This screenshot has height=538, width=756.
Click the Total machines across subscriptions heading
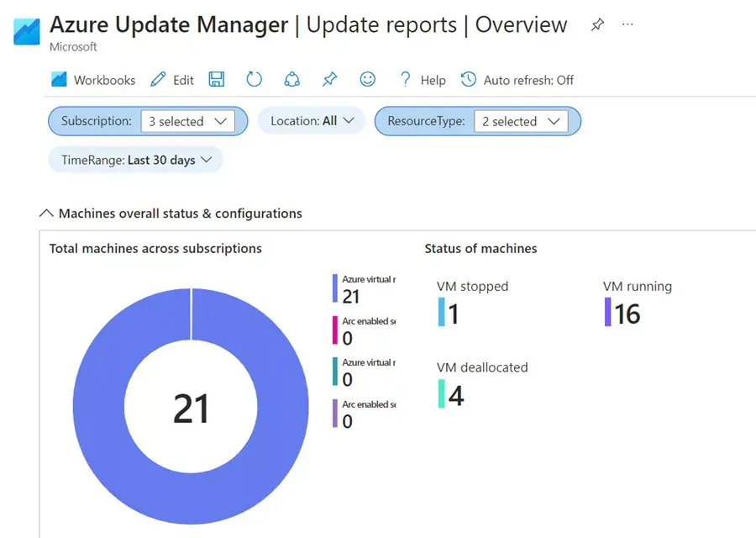click(x=155, y=249)
